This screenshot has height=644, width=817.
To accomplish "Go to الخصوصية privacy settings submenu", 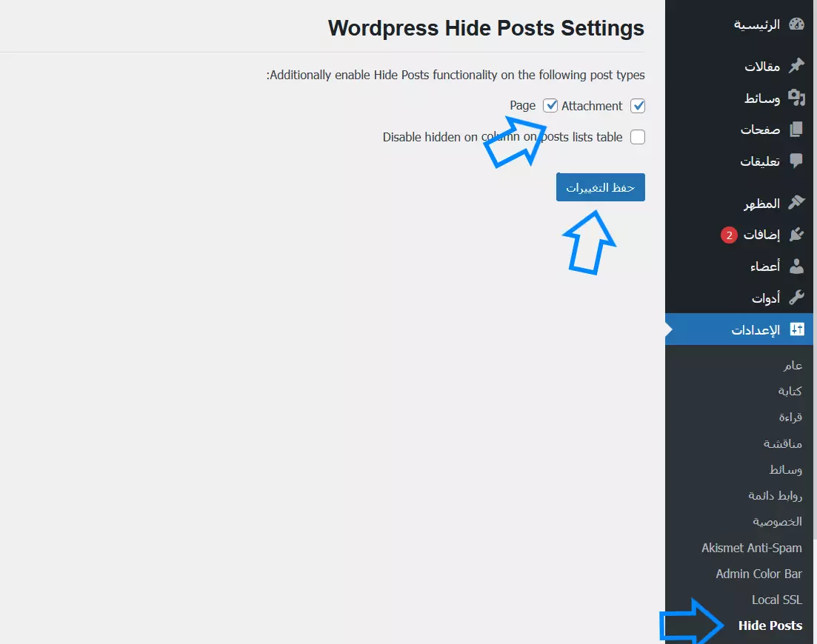I will [778, 521].
